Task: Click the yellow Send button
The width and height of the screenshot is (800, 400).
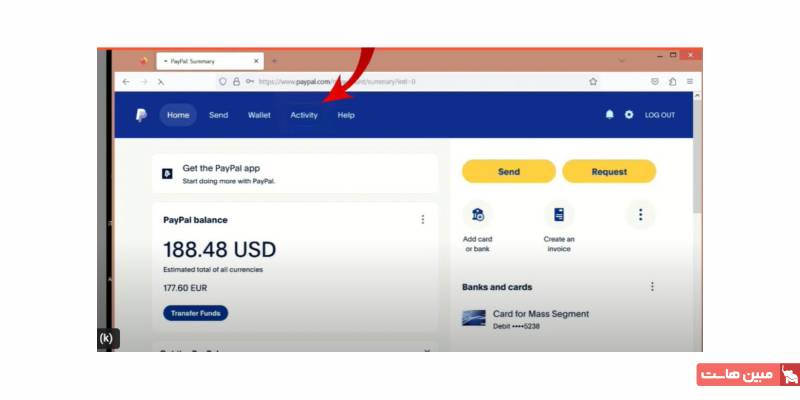Action: point(509,171)
